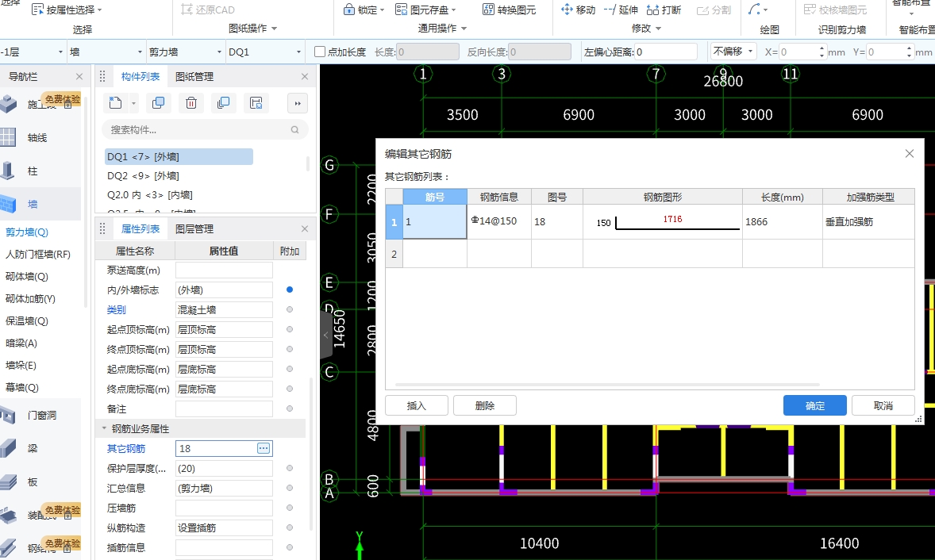
Task: Toggle the attach radio for Inner/Outer wall flag
Action: [289, 290]
